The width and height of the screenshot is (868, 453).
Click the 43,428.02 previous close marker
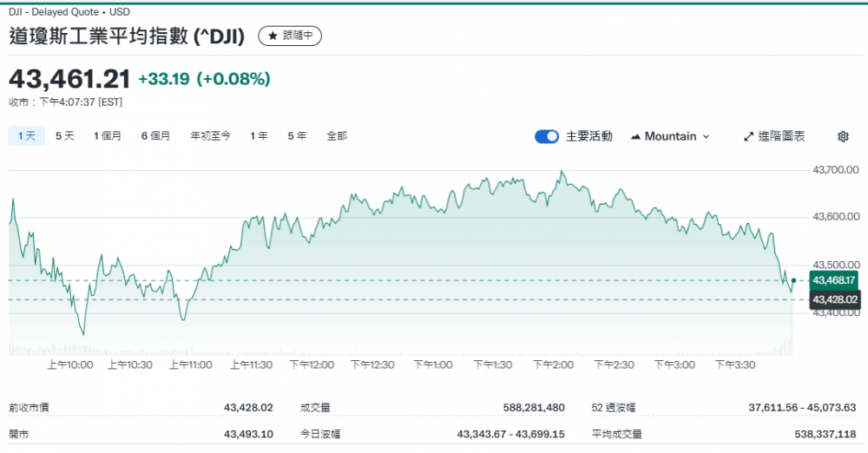point(833,299)
